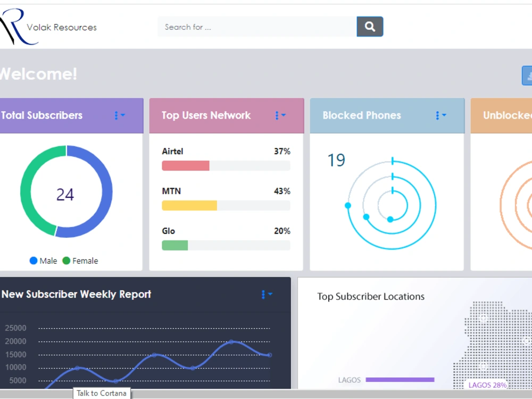
Task: Open New Subscriber Weekly Report options menu
Action: (x=267, y=294)
